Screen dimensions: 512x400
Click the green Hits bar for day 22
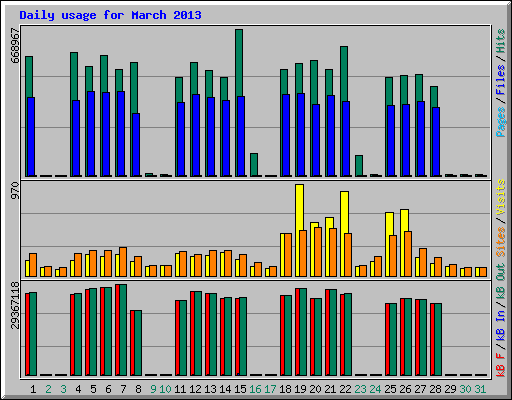[344, 74]
